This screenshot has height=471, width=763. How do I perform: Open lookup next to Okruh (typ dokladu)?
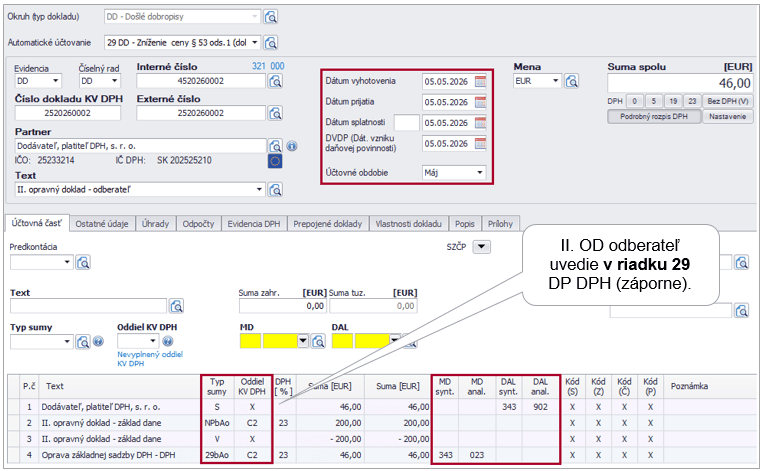pyautogui.click(x=271, y=17)
